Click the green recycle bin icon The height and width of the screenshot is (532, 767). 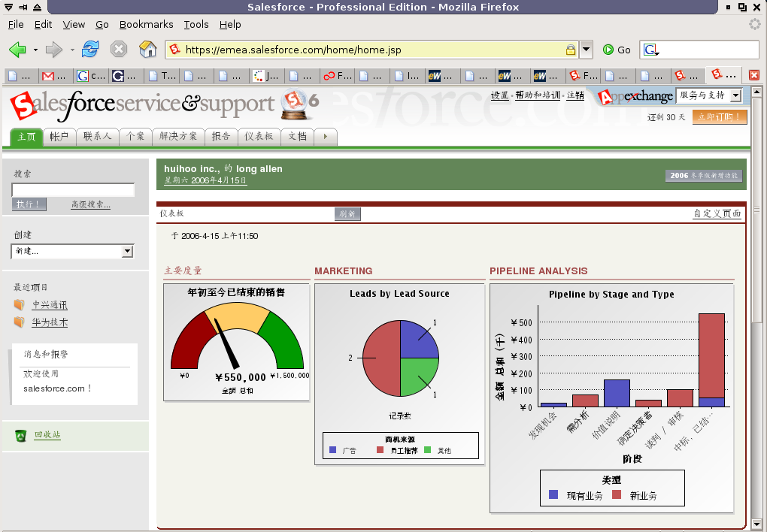tap(20, 435)
